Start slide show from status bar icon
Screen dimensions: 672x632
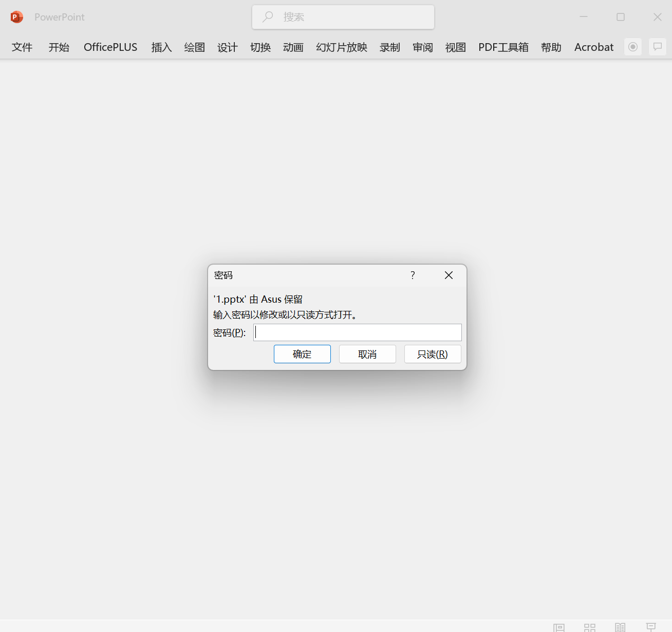click(x=651, y=627)
